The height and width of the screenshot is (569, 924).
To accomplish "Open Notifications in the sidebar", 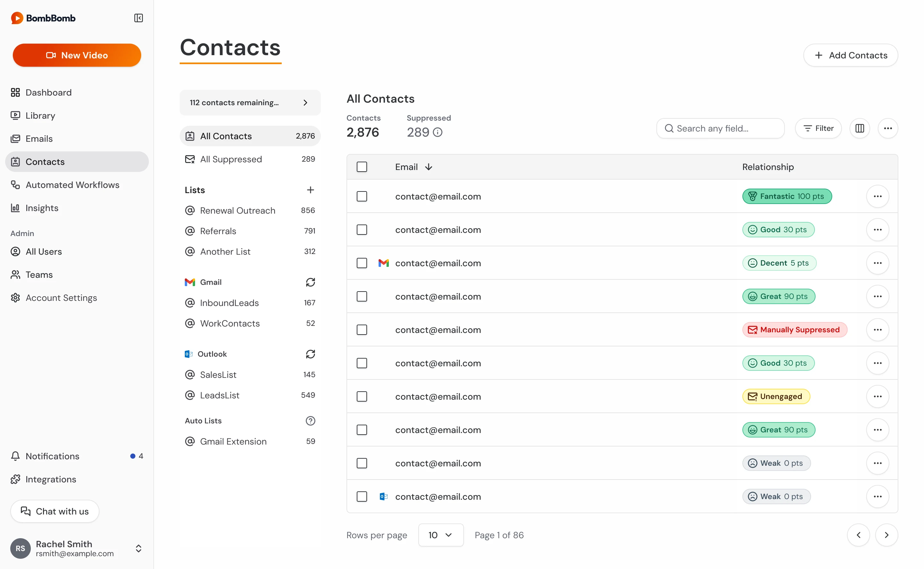I will [x=77, y=456].
